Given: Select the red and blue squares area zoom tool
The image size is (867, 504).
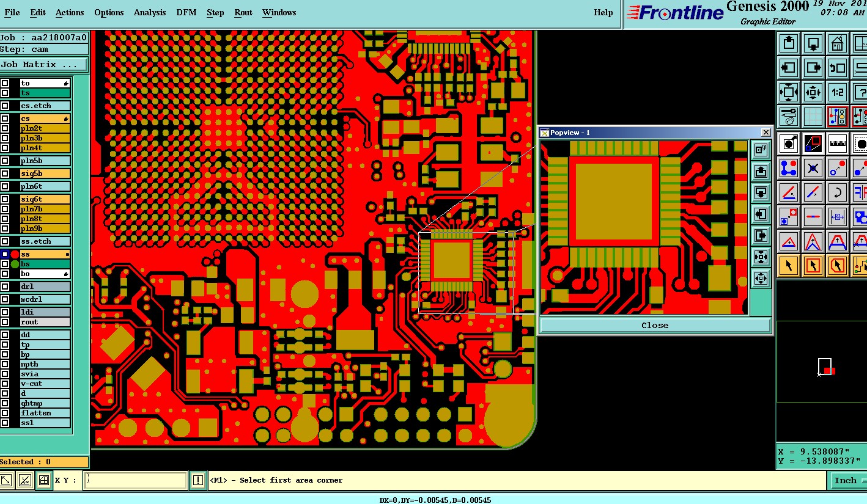Looking at the screenshot, I should coord(813,144).
